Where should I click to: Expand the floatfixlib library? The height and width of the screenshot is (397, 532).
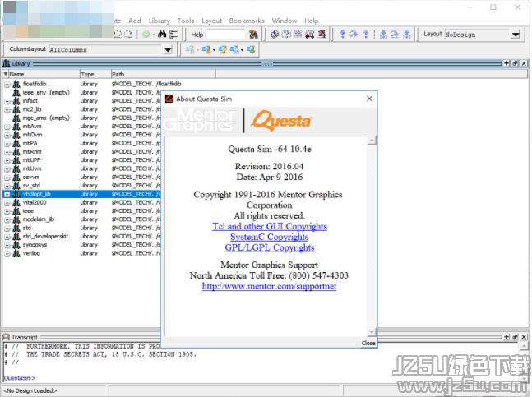(7, 85)
